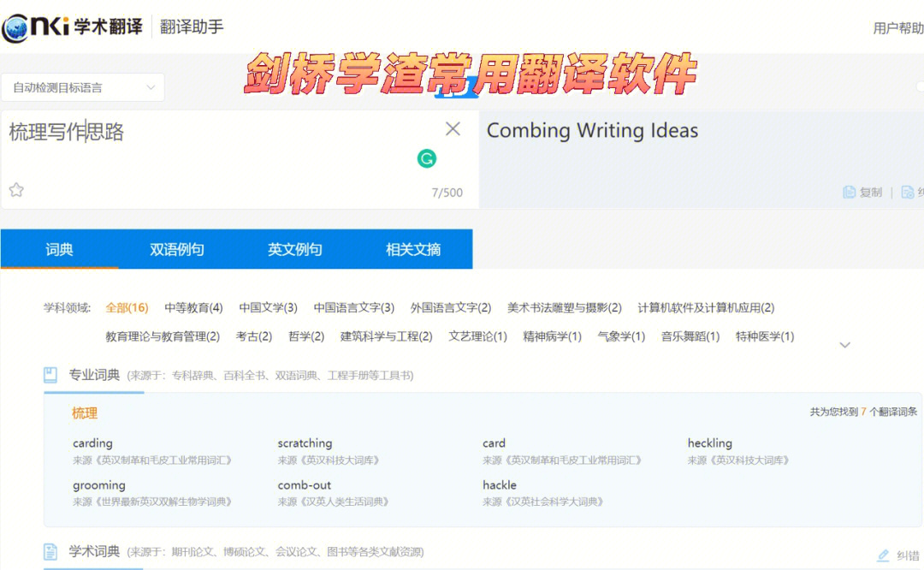The height and width of the screenshot is (570, 924).
Task: Click the translation 'scratching'
Action: pyautogui.click(x=305, y=443)
